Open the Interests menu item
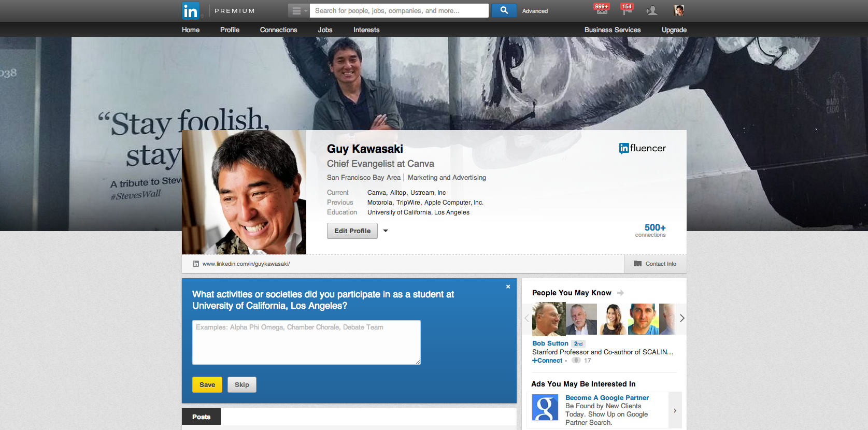The image size is (868, 430). (366, 30)
